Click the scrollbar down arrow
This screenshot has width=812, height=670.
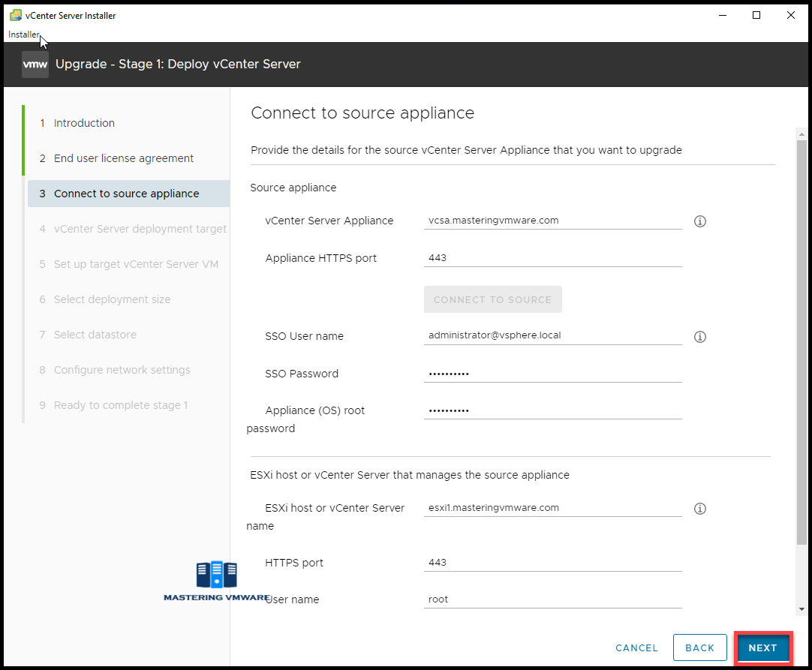[801, 609]
